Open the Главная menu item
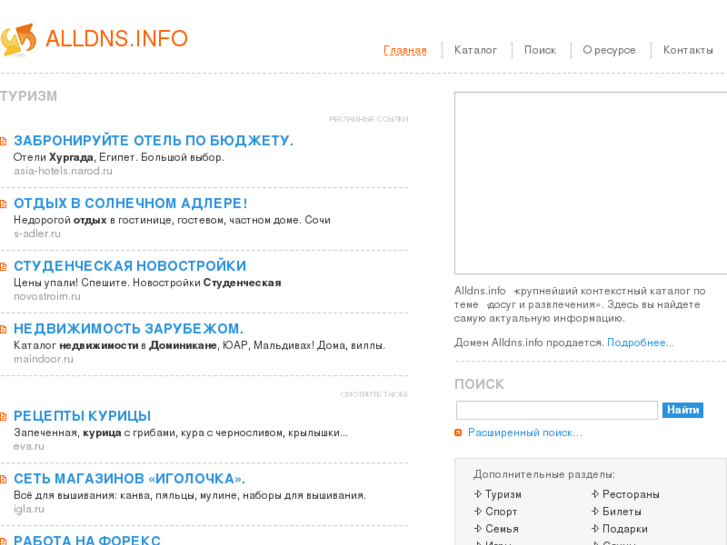 tap(405, 50)
